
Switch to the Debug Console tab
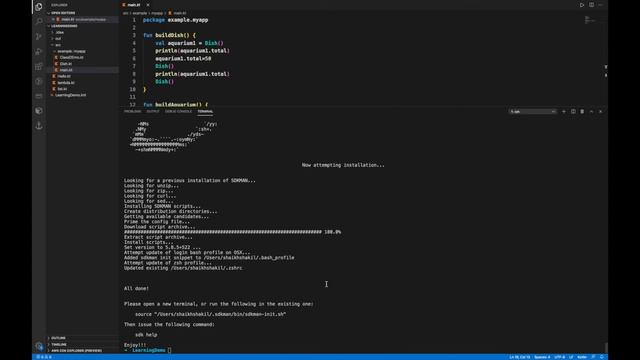(178, 111)
